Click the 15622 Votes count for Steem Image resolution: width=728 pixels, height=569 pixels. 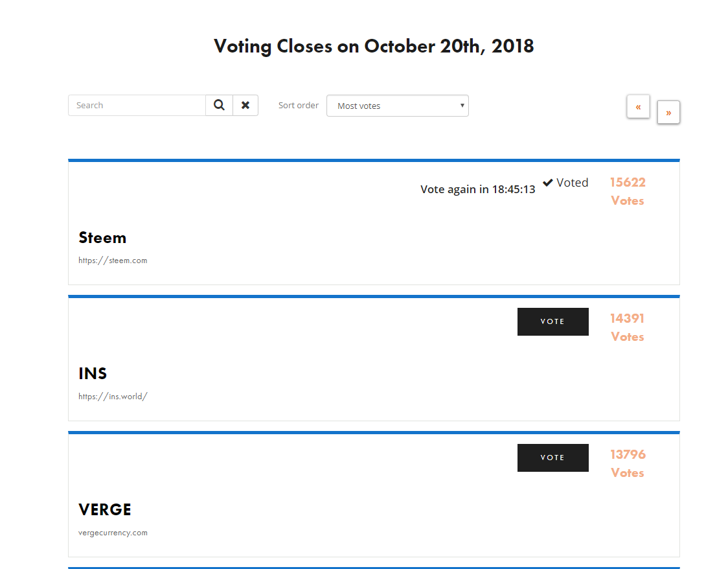628,191
